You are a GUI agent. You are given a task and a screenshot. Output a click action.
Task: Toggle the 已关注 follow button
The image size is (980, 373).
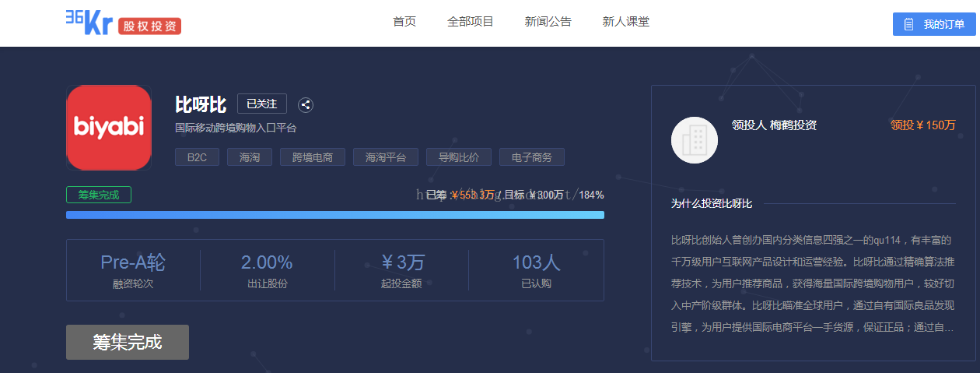262,104
